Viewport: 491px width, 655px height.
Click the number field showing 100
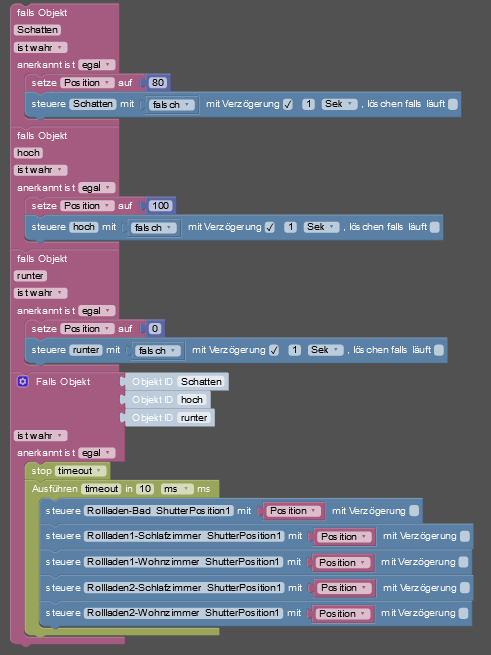click(x=160, y=206)
